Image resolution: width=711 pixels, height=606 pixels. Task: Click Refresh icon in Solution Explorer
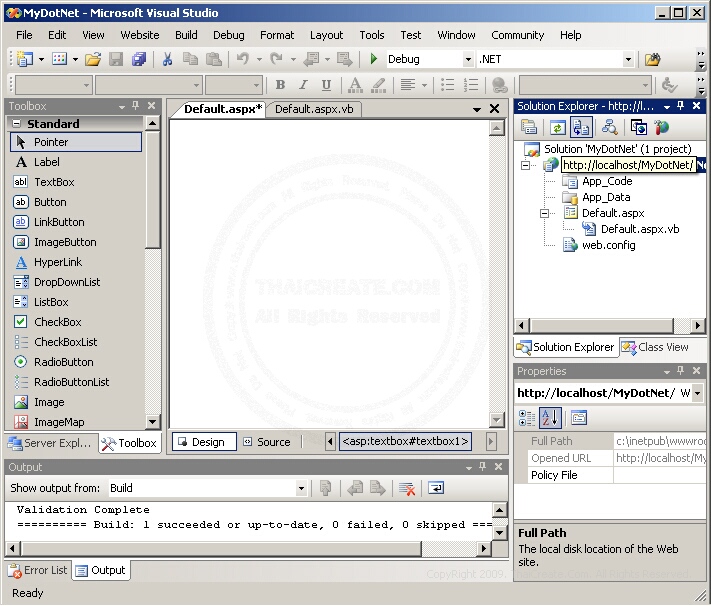(557, 128)
